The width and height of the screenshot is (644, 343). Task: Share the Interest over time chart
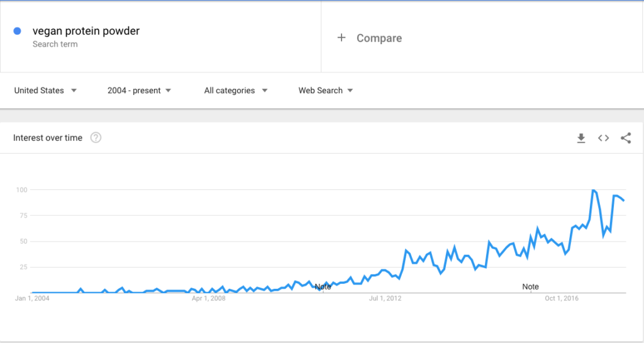coord(626,138)
